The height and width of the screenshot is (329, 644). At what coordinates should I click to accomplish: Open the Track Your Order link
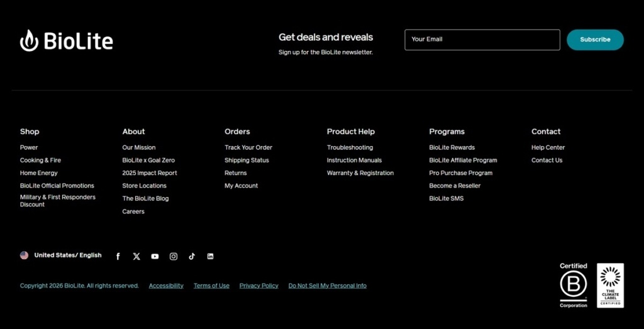(x=248, y=147)
